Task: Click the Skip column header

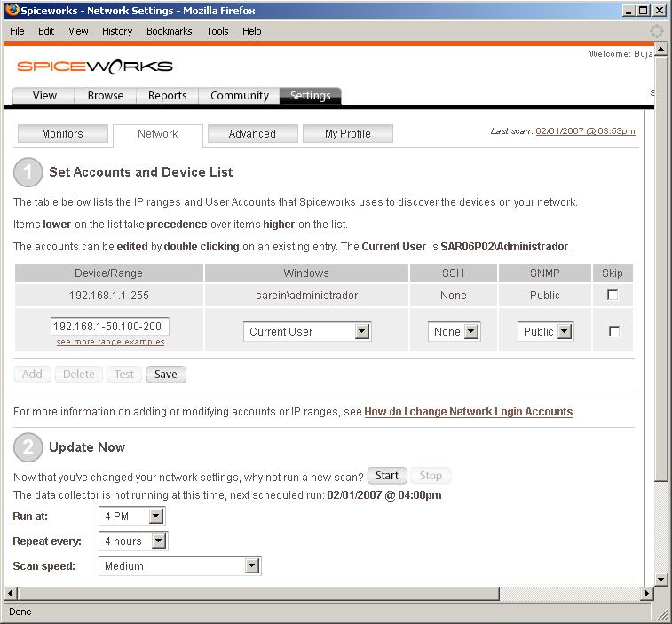Action: point(613,273)
